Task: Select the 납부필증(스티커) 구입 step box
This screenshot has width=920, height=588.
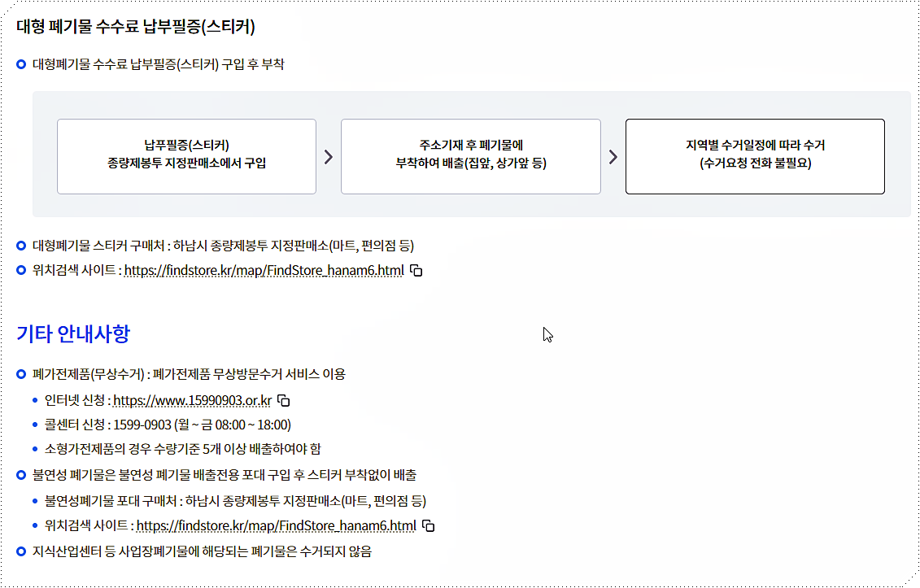Action: 186,157
